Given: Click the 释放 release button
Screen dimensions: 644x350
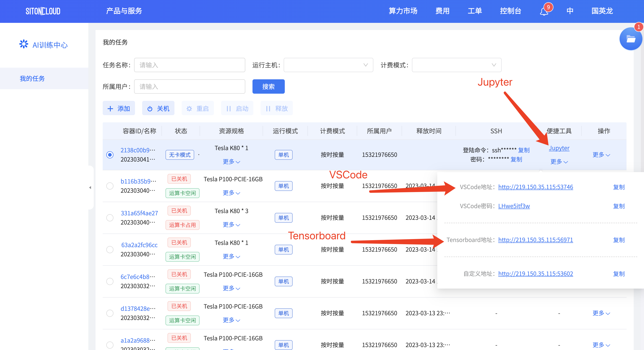Looking at the screenshot, I should point(277,108).
